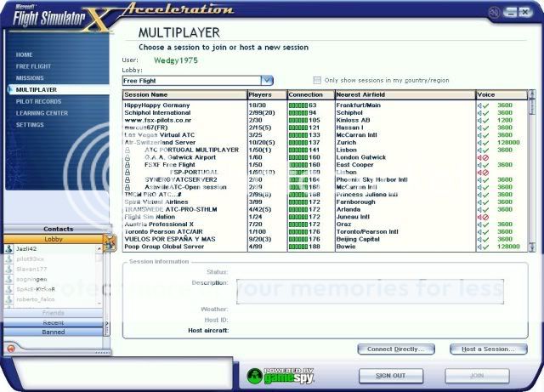
Task: Click connection bar for HippyHappy Germany
Action: [298, 105]
